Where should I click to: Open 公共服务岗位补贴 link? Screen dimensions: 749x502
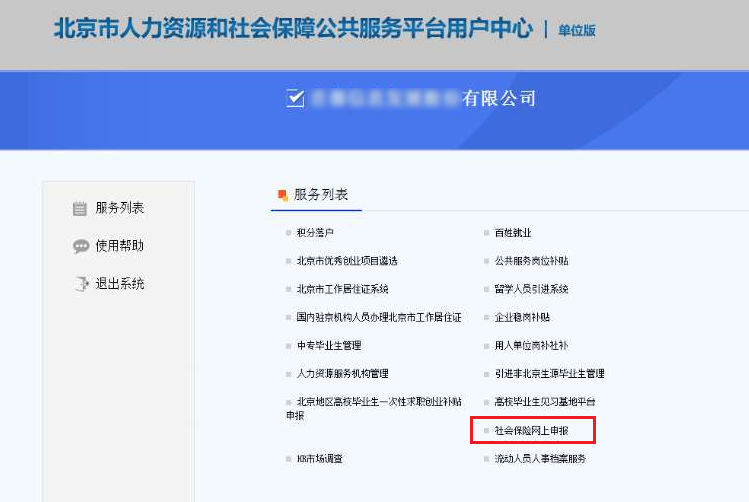click(531, 261)
